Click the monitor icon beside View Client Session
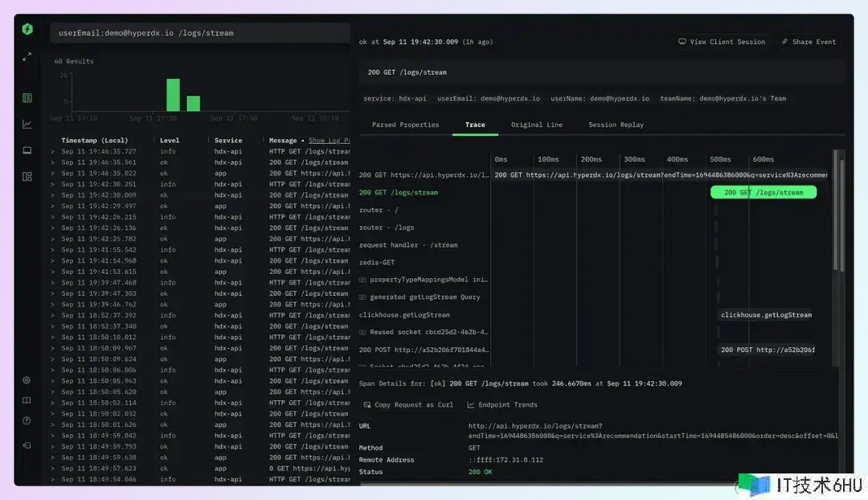Viewport: 868px width, 500px height. (x=682, y=42)
